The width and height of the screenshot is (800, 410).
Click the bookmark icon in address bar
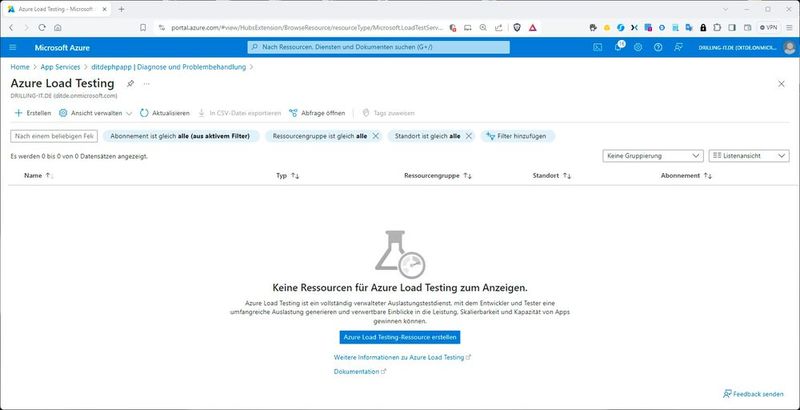pos(143,28)
